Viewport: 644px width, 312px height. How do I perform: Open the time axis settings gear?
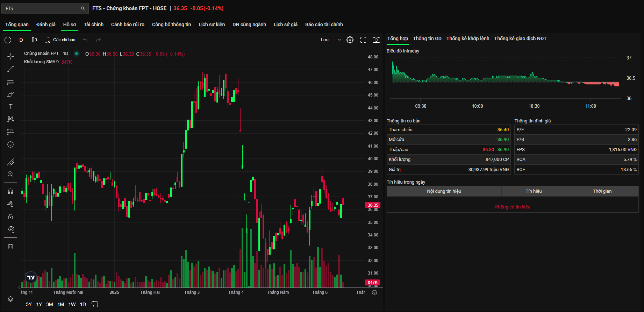[x=374, y=293]
